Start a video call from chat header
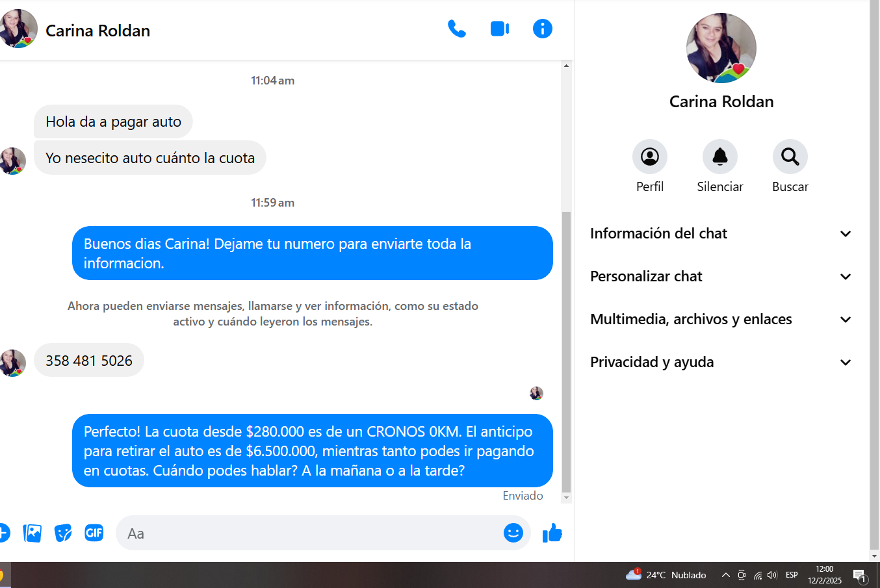Image resolution: width=880 pixels, height=588 pixels. [499, 29]
